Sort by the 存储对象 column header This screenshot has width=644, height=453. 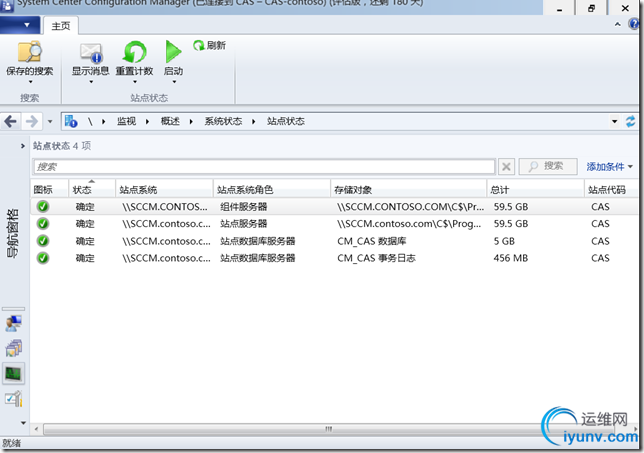tap(408, 190)
